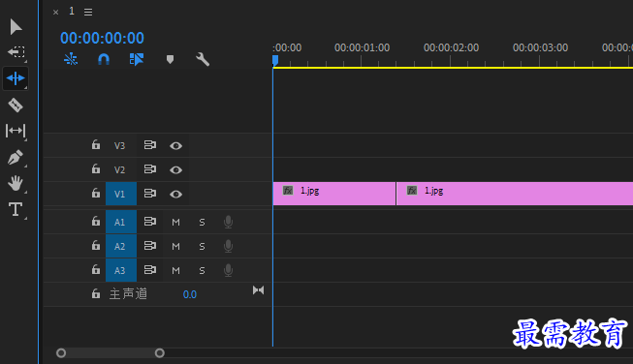Close sequence 1 tab
Viewport: 633px width, 364px height.
pyautogui.click(x=55, y=12)
